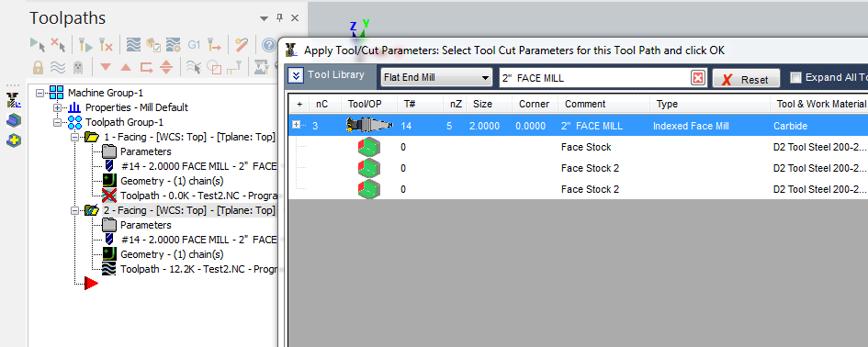Move the insert arrow up one item
This screenshot has width=868, height=347.
pos(126,68)
